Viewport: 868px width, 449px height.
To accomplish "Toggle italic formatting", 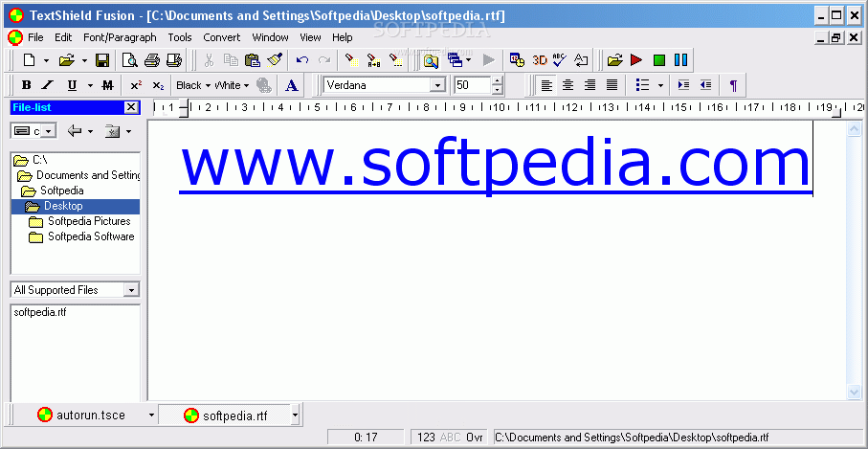I will tap(48, 85).
